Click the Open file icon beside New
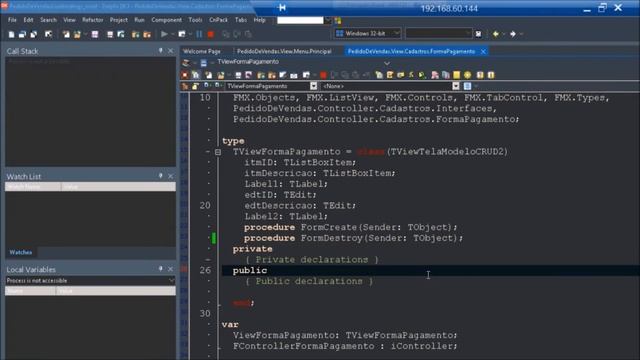 tap(22, 34)
